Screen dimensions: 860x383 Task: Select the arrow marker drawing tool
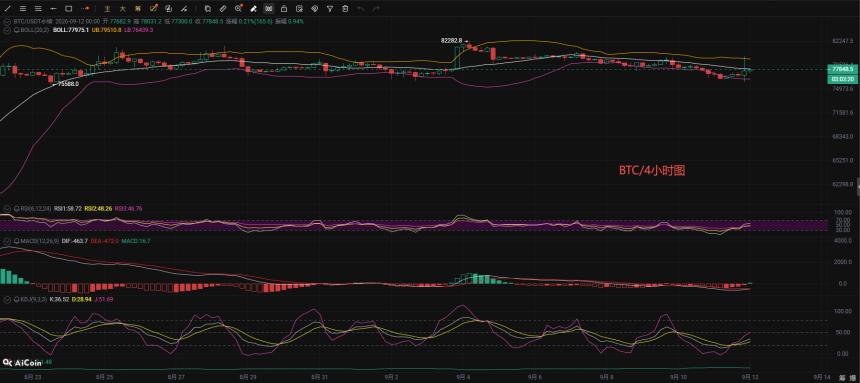point(86,9)
